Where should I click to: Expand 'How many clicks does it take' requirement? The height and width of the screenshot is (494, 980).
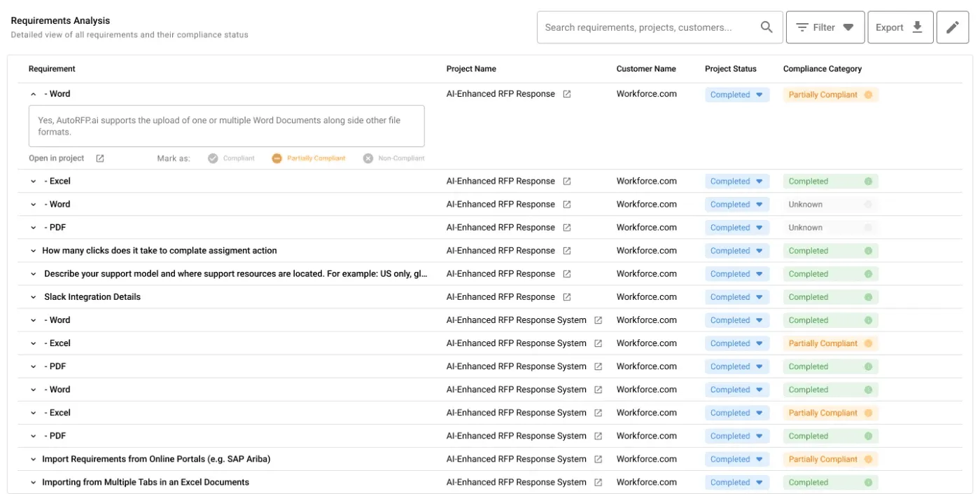33,251
